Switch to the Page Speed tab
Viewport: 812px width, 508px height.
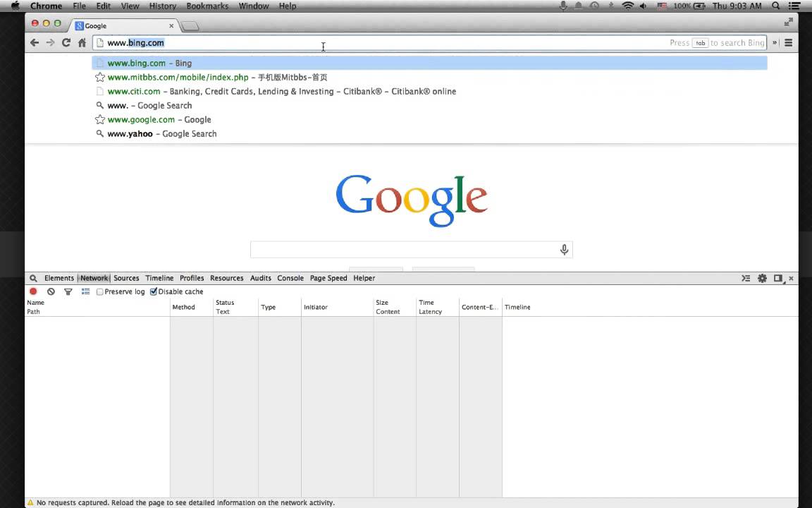tap(328, 279)
